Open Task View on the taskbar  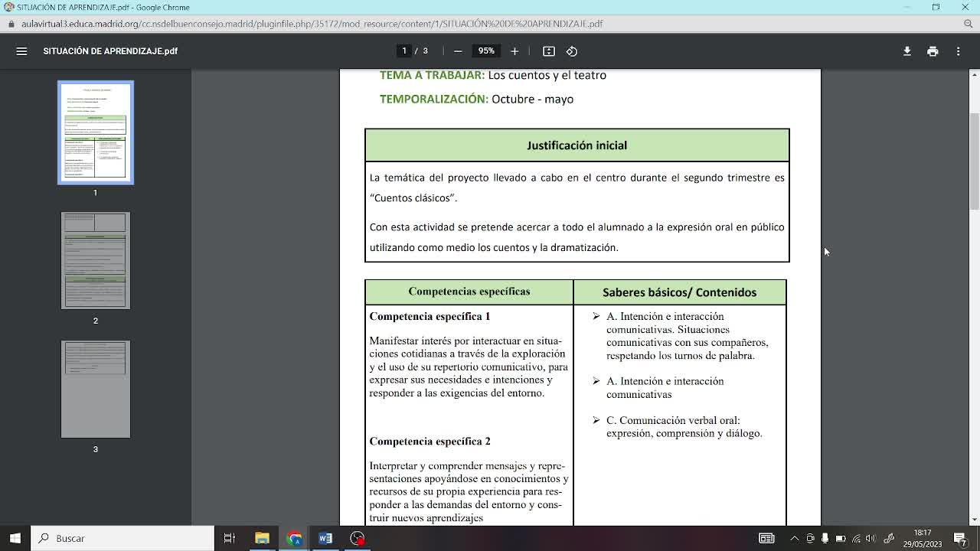click(229, 538)
